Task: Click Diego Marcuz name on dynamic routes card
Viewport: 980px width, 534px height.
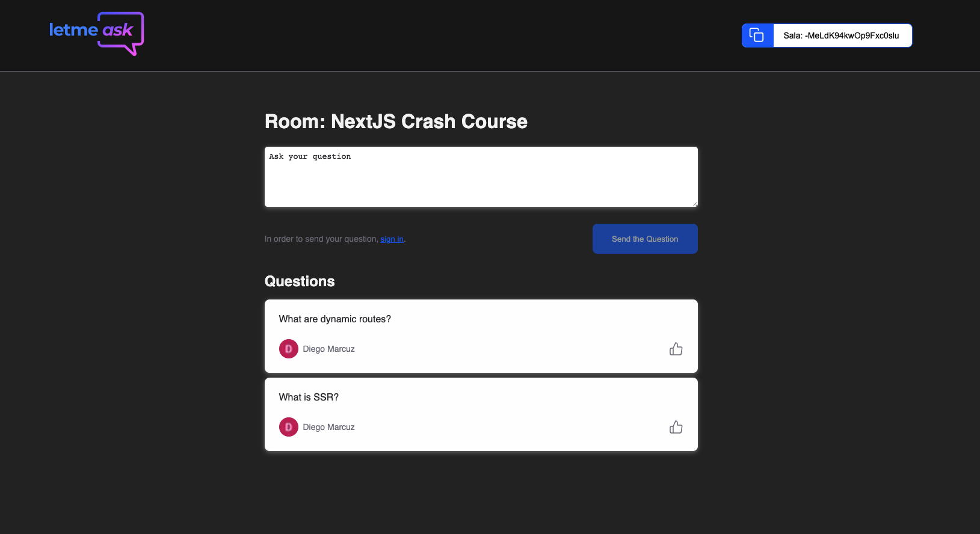Action: click(328, 349)
